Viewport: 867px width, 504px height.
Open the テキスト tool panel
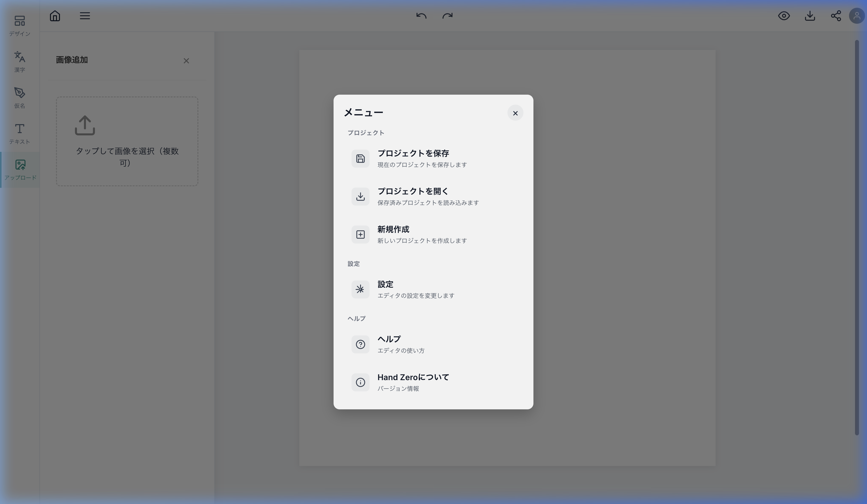[19, 134]
